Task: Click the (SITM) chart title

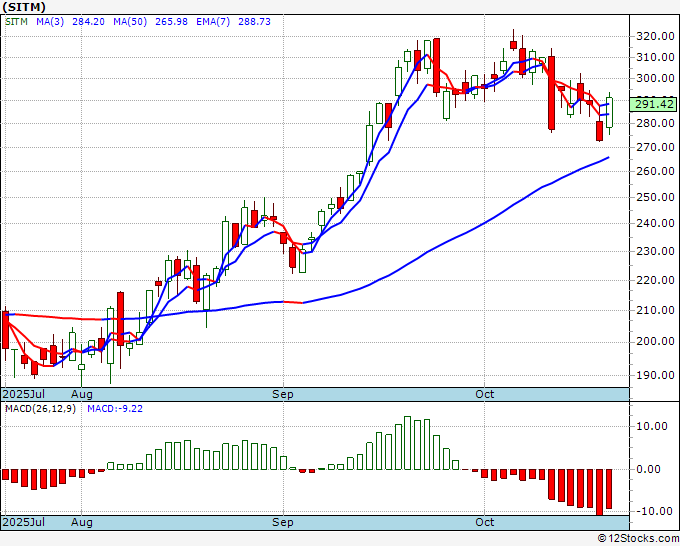Action: [24, 7]
